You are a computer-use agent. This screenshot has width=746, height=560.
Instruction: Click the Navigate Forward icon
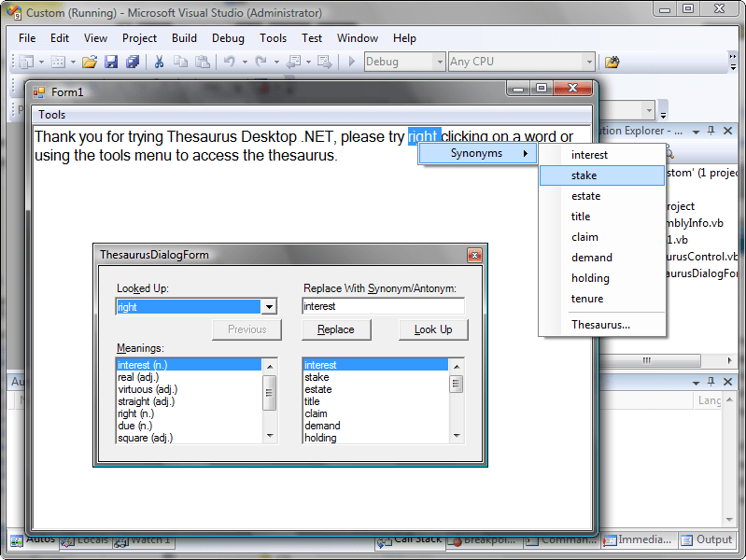click(325, 62)
